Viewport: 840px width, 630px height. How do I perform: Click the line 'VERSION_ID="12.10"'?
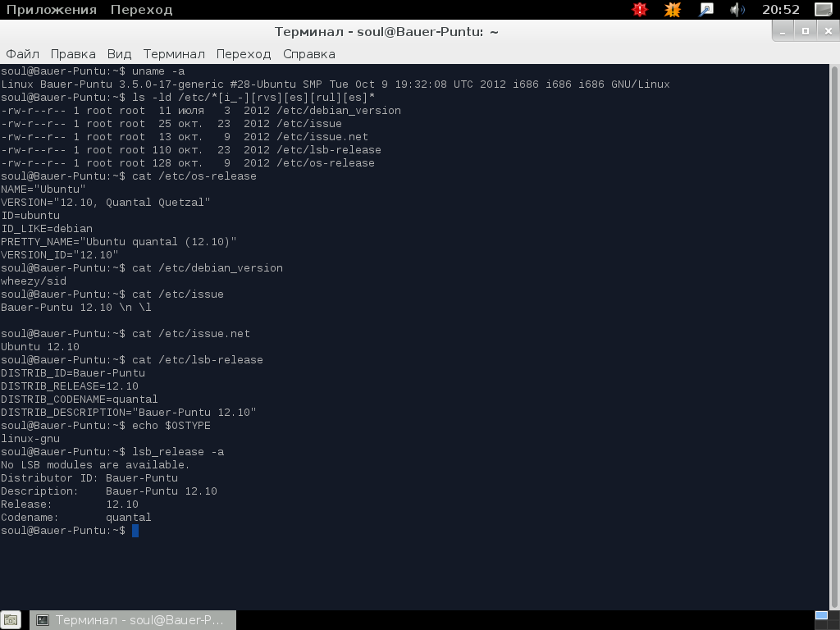point(59,255)
